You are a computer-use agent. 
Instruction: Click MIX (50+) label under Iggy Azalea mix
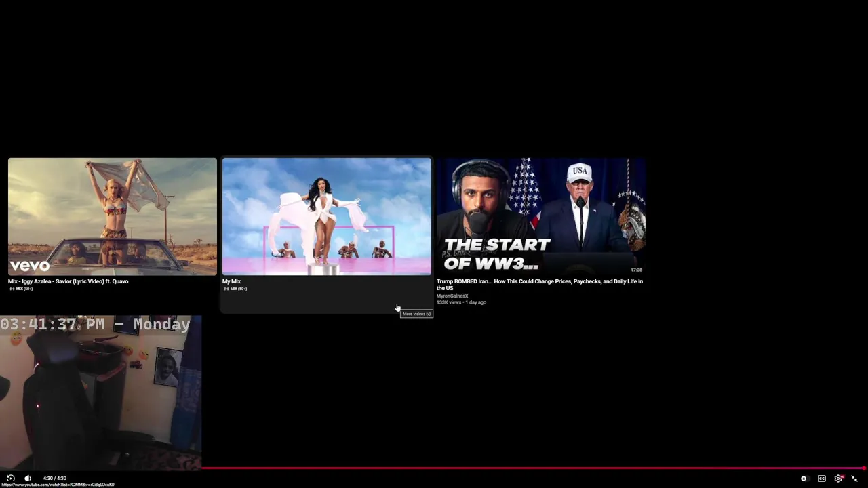pyautogui.click(x=21, y=289)
